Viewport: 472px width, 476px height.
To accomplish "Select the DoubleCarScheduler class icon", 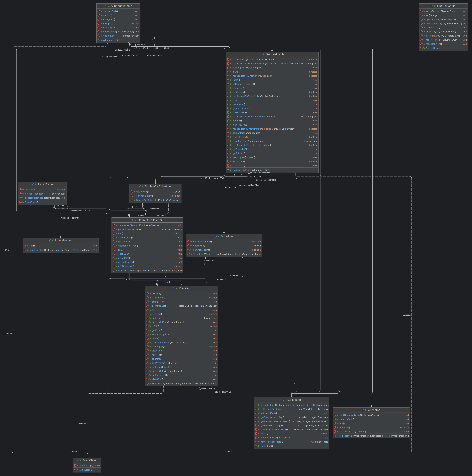I will pyautogui.click(x=140, y=187).
